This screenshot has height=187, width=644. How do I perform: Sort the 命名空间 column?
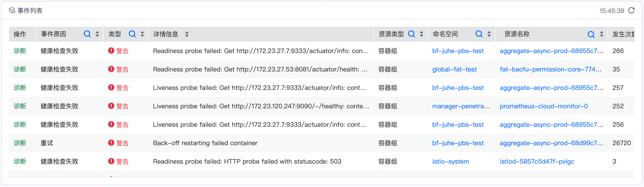(489, 34)
